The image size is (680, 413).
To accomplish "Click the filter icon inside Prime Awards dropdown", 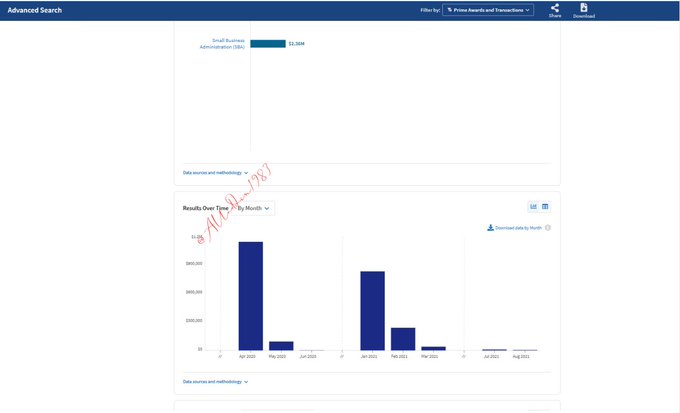I will pyautogui.click(x=450, y=10).
